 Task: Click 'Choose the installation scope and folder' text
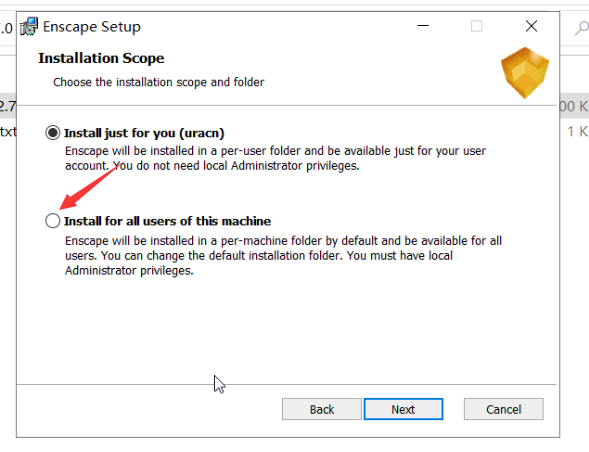coord(159,82)
